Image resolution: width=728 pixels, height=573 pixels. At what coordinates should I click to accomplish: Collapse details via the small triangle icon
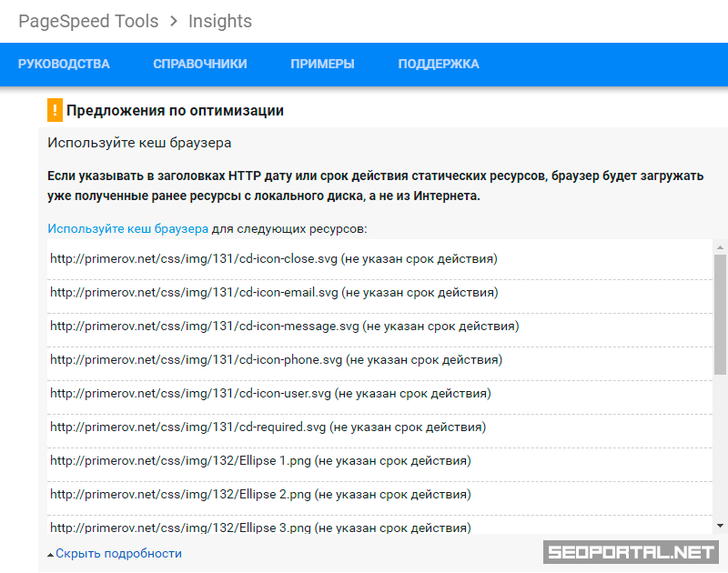point(51,554)
